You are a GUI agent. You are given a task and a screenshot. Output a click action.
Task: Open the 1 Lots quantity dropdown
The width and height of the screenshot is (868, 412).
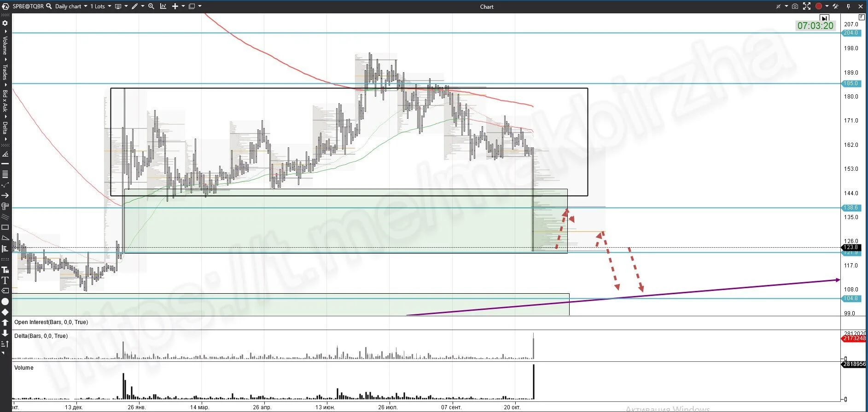click(x=100, y=6)
